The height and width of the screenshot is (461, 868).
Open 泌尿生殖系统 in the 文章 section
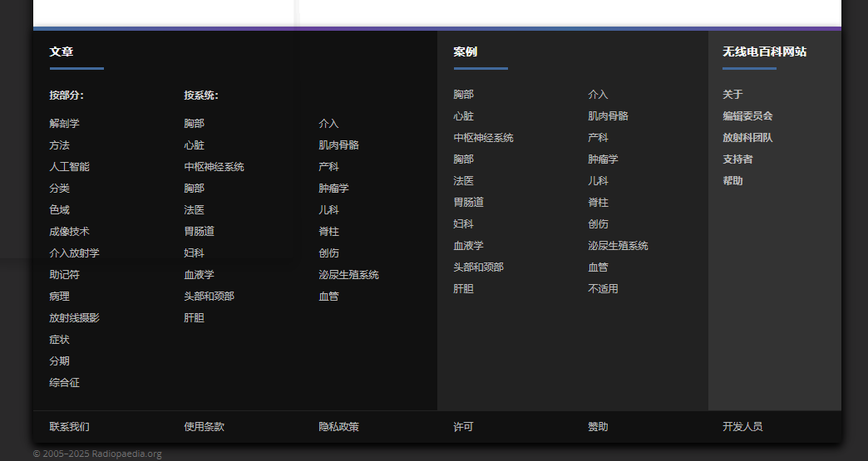click(x=348, y=274)
